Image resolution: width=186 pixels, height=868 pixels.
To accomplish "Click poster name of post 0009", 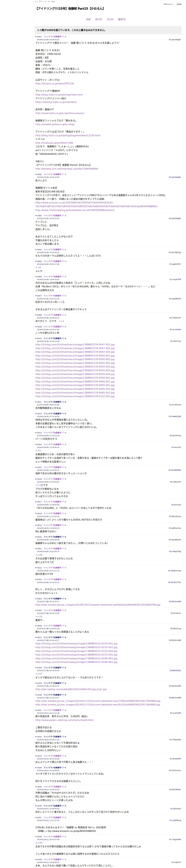I will click(x=55, y=327).
